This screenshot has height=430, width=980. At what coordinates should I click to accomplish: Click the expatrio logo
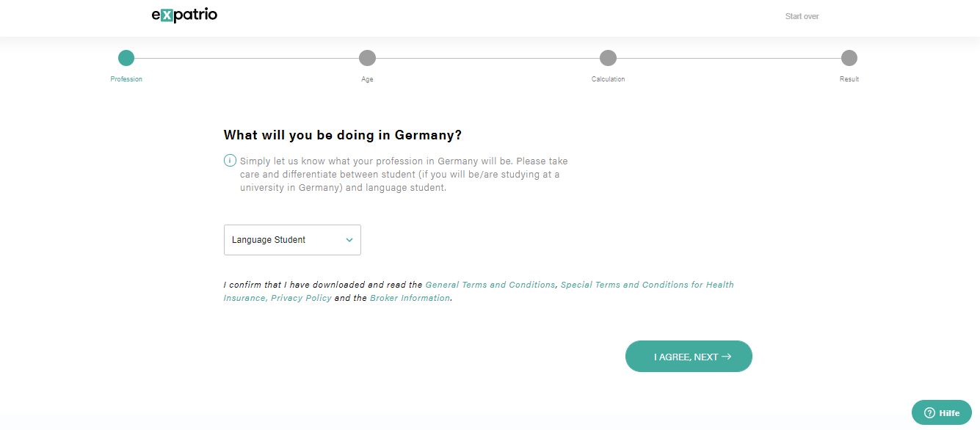point(184,15)
